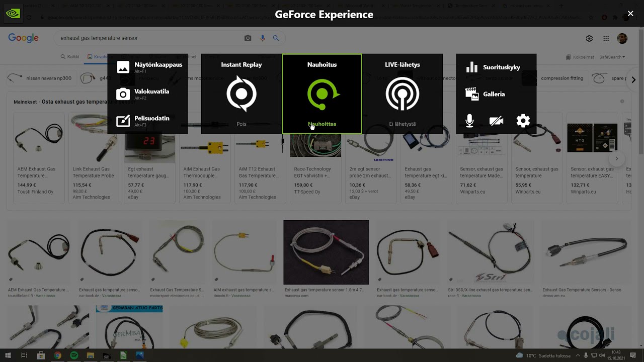Open GeForce Experience settings gear
The height and width of the screenshot is (362, 644).
523,121
